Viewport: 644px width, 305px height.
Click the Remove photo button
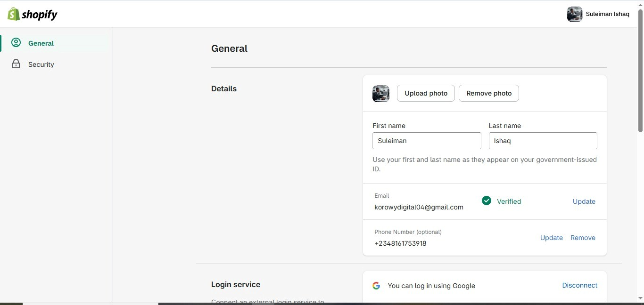tap(489, 93)
